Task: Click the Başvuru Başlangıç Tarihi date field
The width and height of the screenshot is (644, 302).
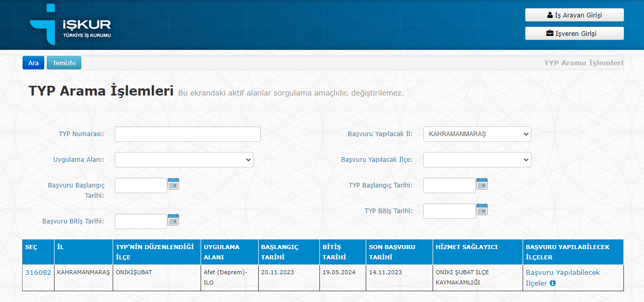Action: pos(140,185)
